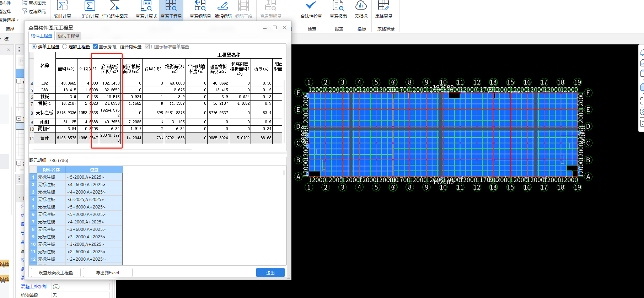The height and width of the screenshot is (298, 644).
Task: Switch to 做法工程量 tab
Action: pyautogui.click(x=69, y=36)
